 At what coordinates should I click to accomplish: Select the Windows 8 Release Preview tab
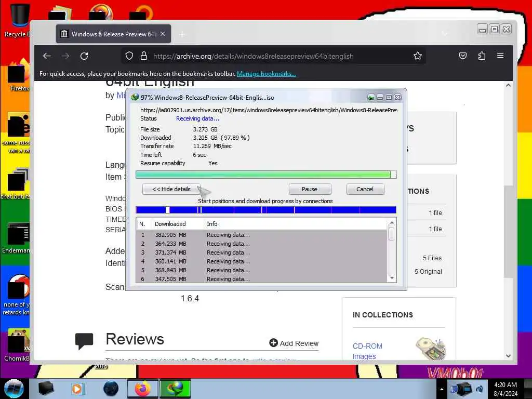point(113,34)
